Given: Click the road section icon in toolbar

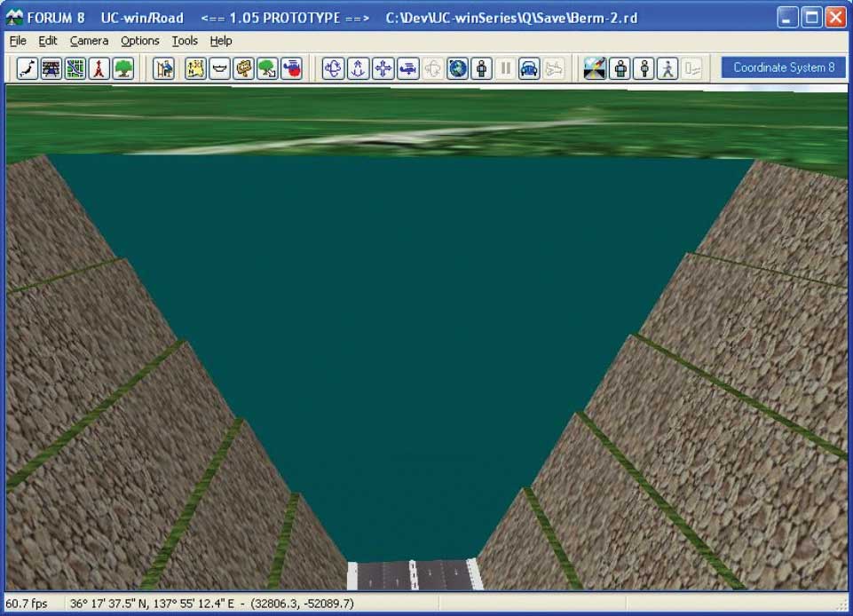Looking at the screenshot, I should [x=51, y=68].
